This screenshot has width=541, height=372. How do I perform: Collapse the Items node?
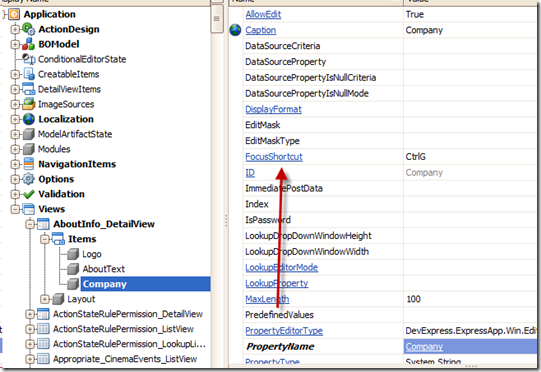point(45,239)
